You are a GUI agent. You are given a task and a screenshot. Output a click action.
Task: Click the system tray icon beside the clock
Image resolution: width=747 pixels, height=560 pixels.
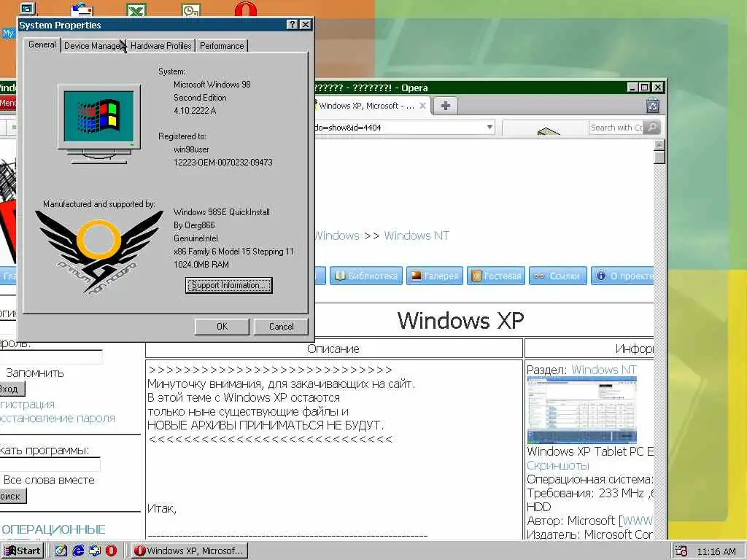point(681,551)
